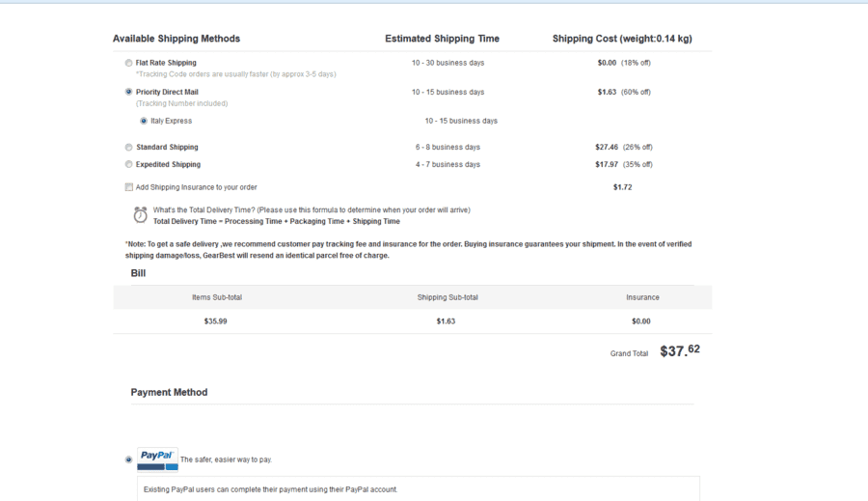This screenshot has height=501, width=868.
Task: Click the (26% off) discount text
Action: pos(637,147)
